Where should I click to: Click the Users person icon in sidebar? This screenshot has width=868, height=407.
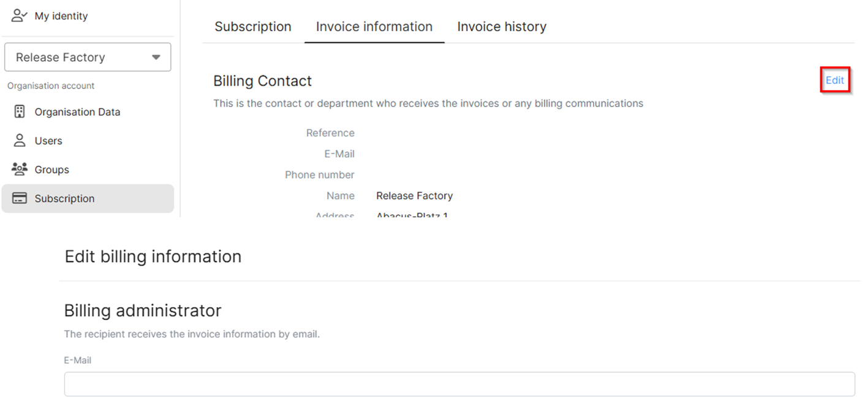pos(20,141)
